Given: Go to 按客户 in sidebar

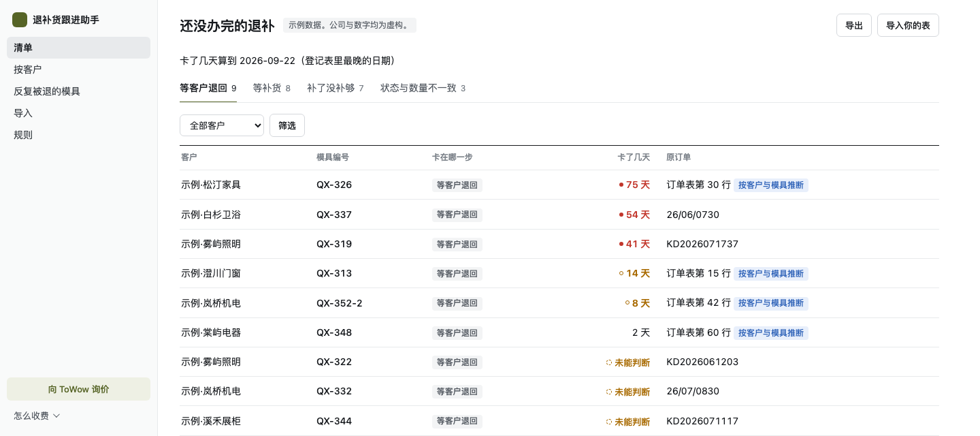Looking at the screenshot, I should [x=78, y=69].
